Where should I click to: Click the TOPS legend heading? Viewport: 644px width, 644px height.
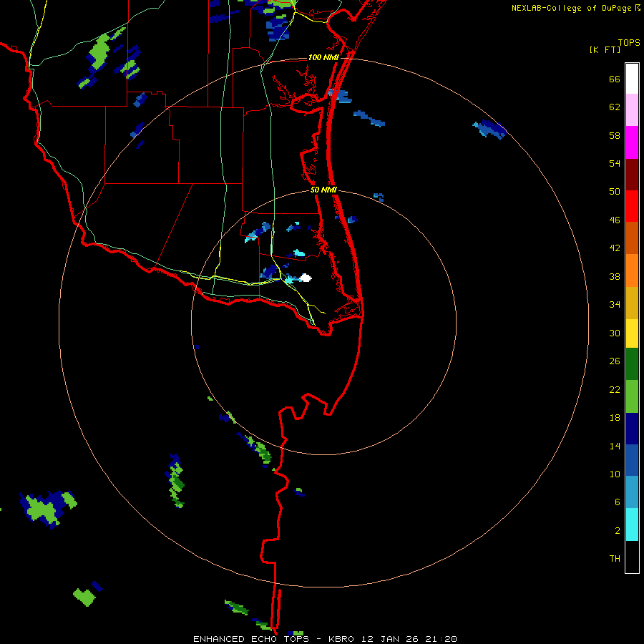629,42
